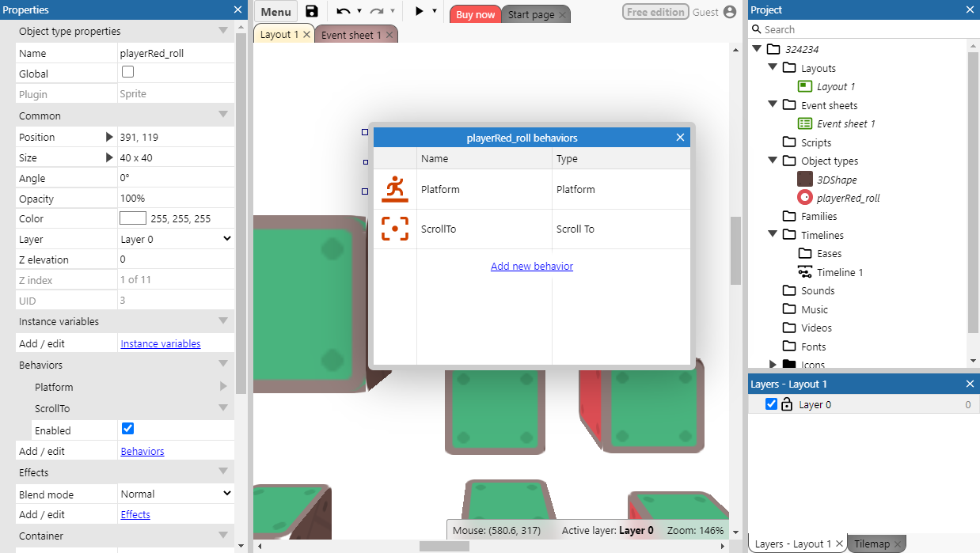Click the Add new behavior link
The image size is (980, 553).
[x=531, y=266]
